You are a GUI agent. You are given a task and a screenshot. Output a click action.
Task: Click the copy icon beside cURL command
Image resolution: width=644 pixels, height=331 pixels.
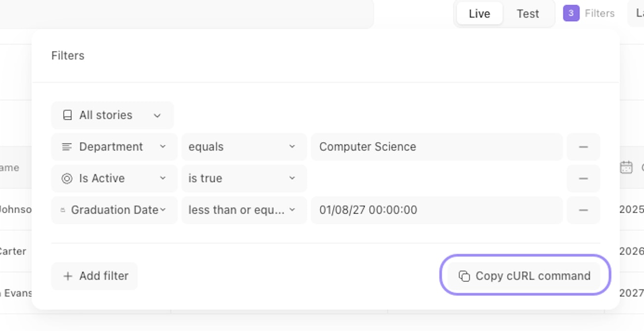[464, 276]
